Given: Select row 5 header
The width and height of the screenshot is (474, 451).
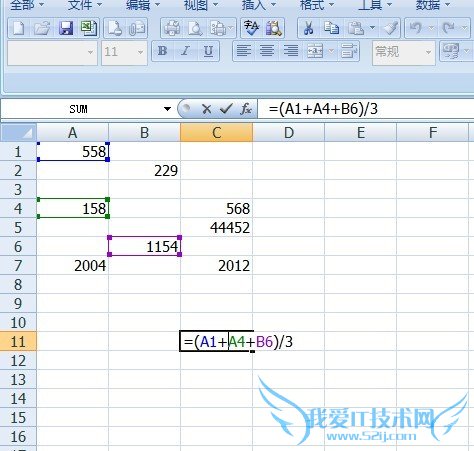Looking at the screenshot, I should point(18,228).
